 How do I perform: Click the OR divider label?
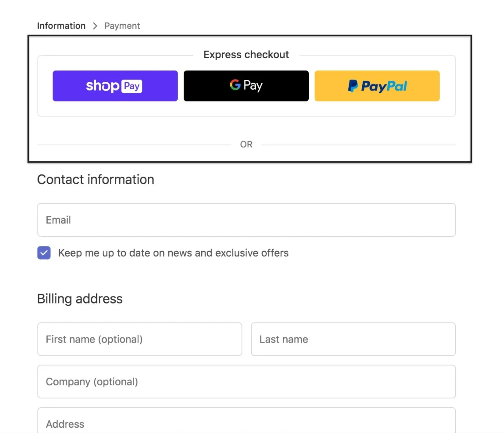point(246,145)
